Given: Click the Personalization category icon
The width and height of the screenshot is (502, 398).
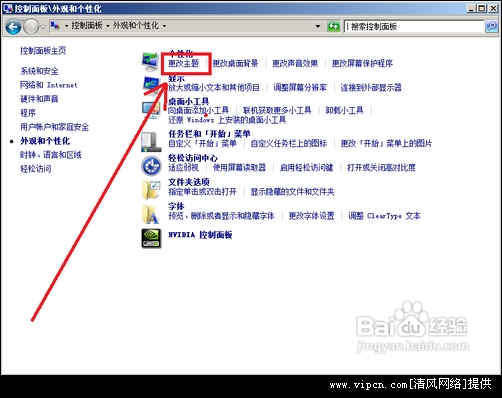Looking at the screenshot, I should [150, 62].
